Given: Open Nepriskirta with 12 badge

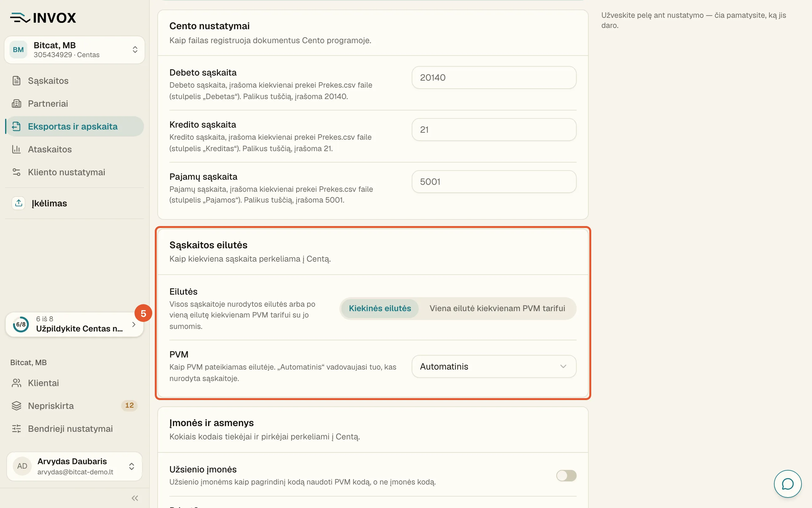Looking at the screenshot, I should coord(75,406).
